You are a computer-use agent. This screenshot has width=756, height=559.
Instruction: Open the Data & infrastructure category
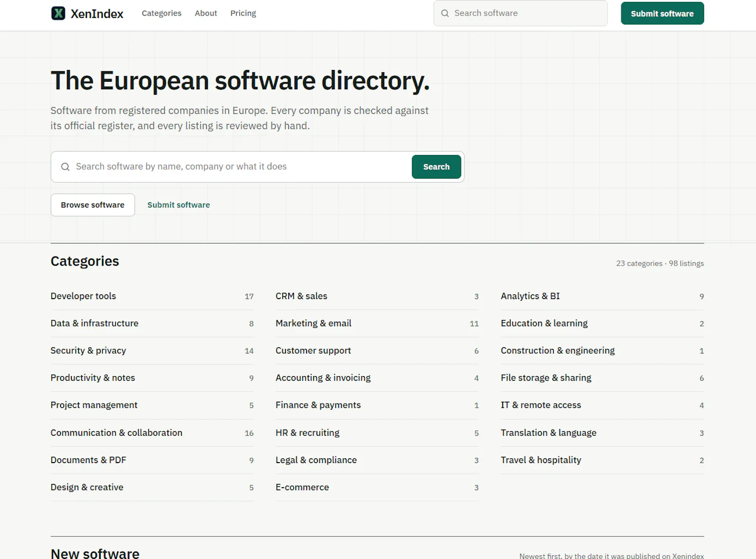(x=152, y=324)
